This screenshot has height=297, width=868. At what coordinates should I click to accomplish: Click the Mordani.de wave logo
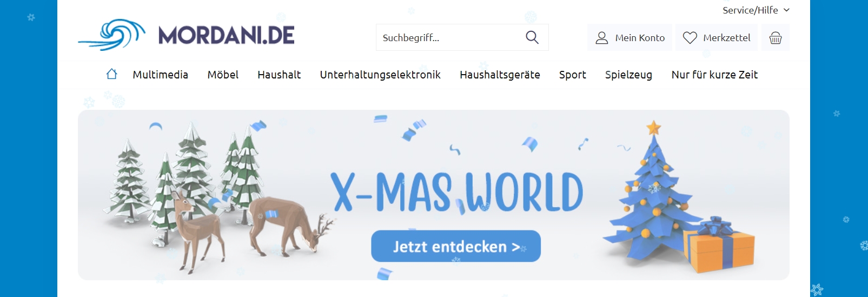click(112, 35)
